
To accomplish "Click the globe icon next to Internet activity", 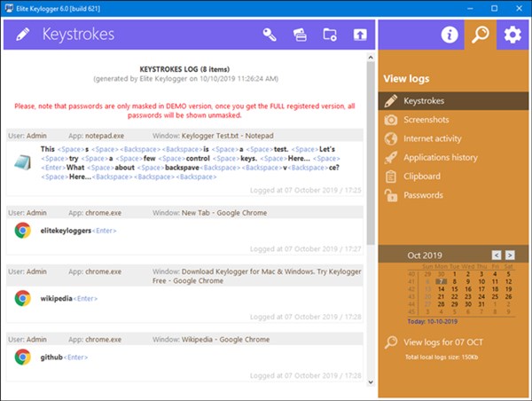I will [x=390, y=138].
